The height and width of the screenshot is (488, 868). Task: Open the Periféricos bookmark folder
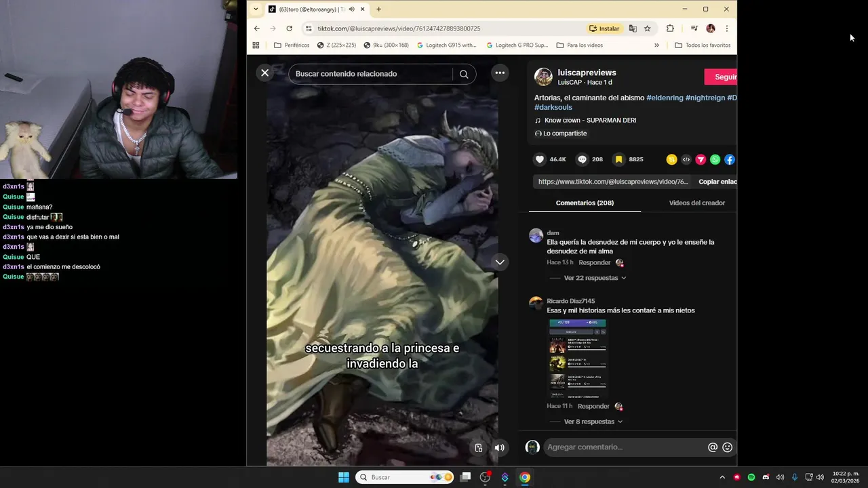point(291,45)
